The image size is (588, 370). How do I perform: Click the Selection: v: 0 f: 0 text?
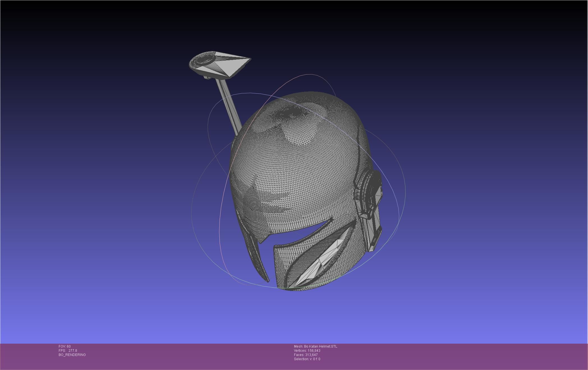point(307,359)
